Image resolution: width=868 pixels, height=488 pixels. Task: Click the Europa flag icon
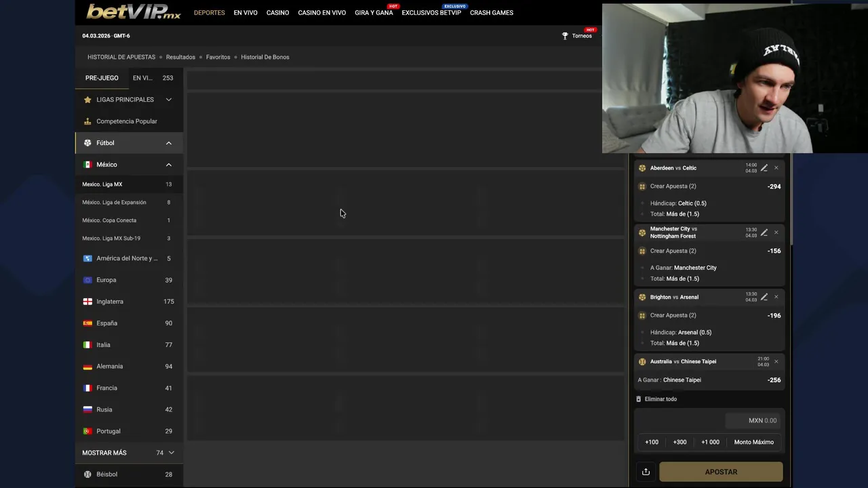(87, 280)
